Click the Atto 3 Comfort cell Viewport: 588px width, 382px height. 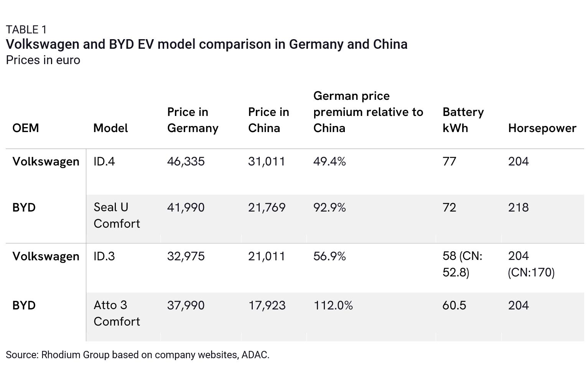pos(117,313)
